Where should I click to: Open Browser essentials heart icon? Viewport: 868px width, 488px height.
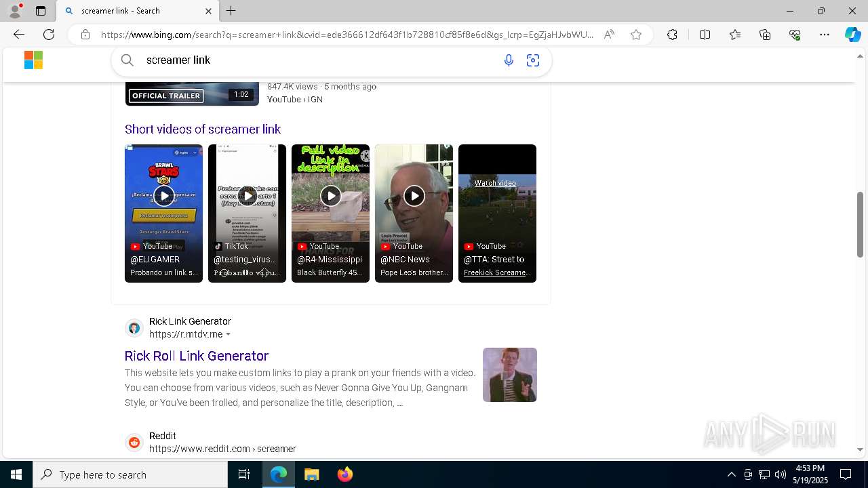[x=795, y=35]
